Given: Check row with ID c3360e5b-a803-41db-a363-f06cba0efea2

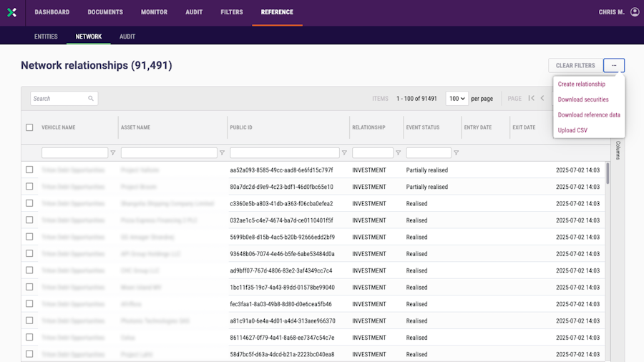Looking at the screenshot, I should click(29, 203).
